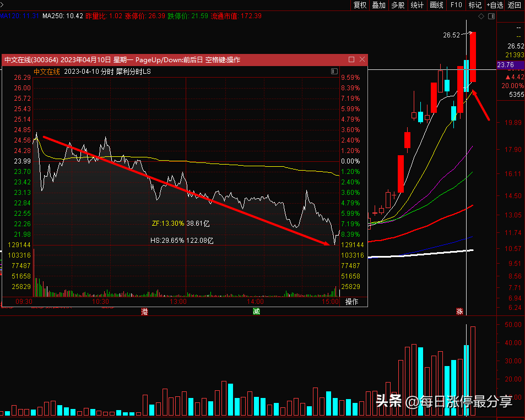Click the popup title bar date 2023年04月10日
This screenshot has height=420, width=525.
[86, 59]
